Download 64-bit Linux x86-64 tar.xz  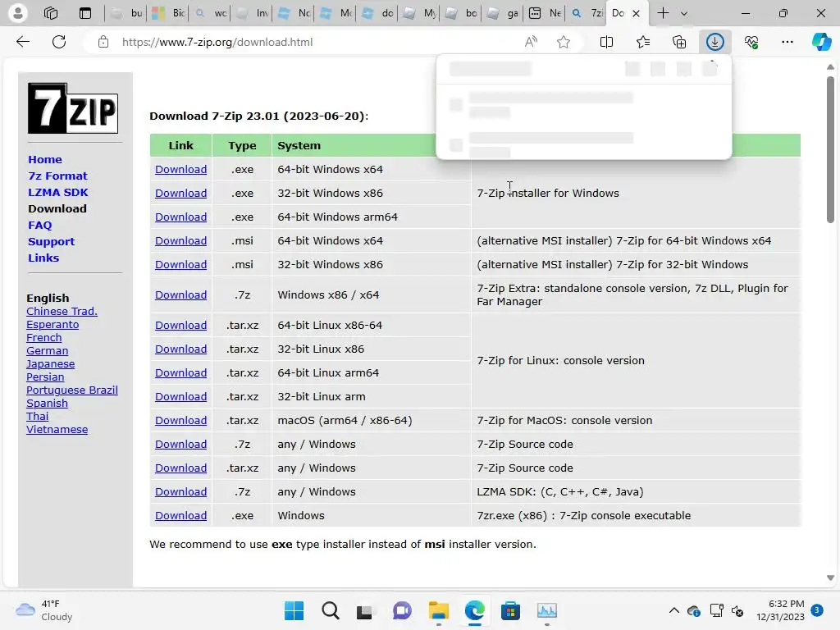(x=180, y=325)
